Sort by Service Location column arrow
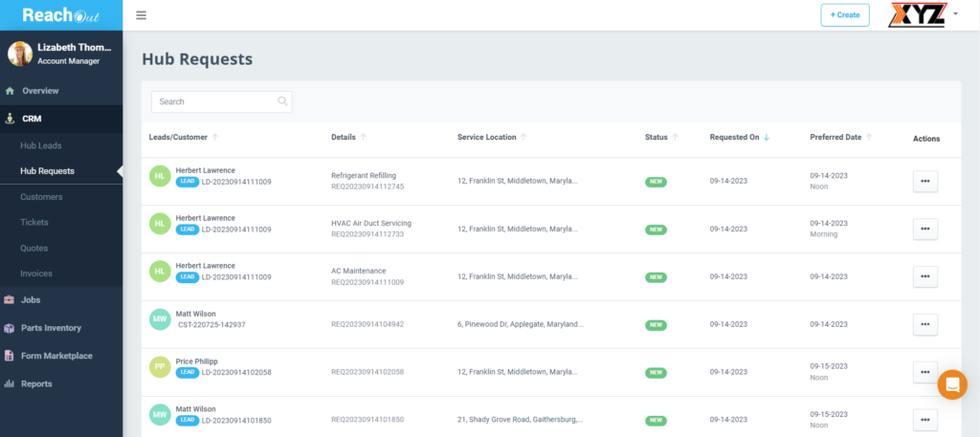This screenshot has height=437, width=980. point(523,138)
